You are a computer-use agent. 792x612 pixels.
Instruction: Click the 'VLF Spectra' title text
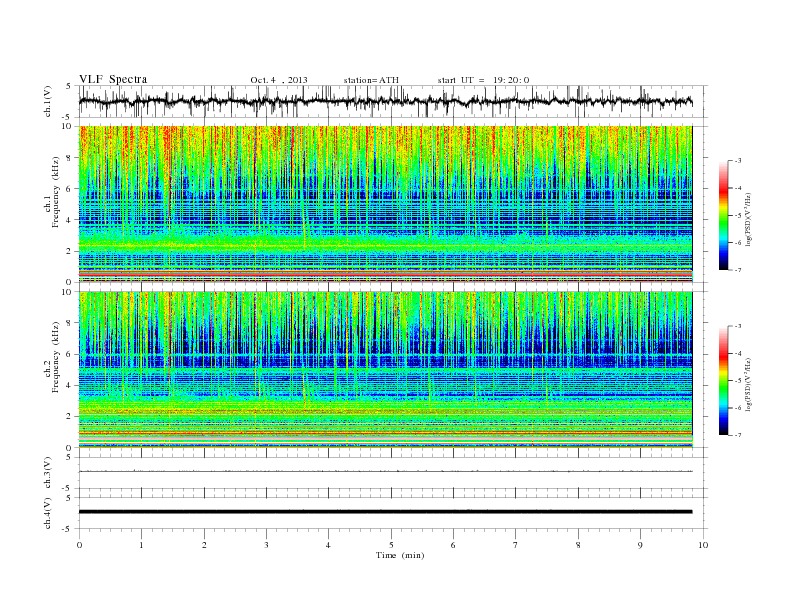(113, 79)
